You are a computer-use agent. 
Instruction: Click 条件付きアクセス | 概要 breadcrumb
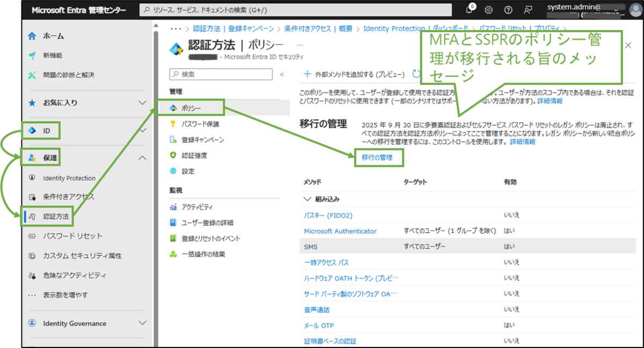pos(319,28)
